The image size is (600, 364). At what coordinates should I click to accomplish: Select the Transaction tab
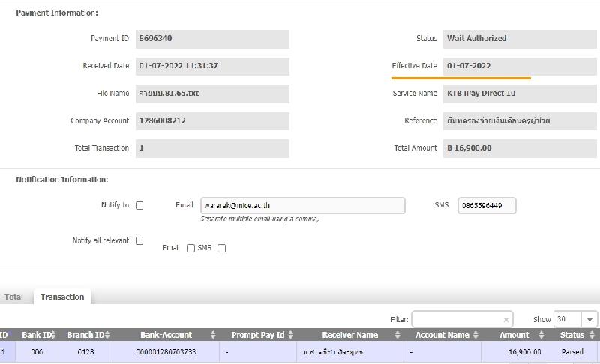(x=62, y=297)
